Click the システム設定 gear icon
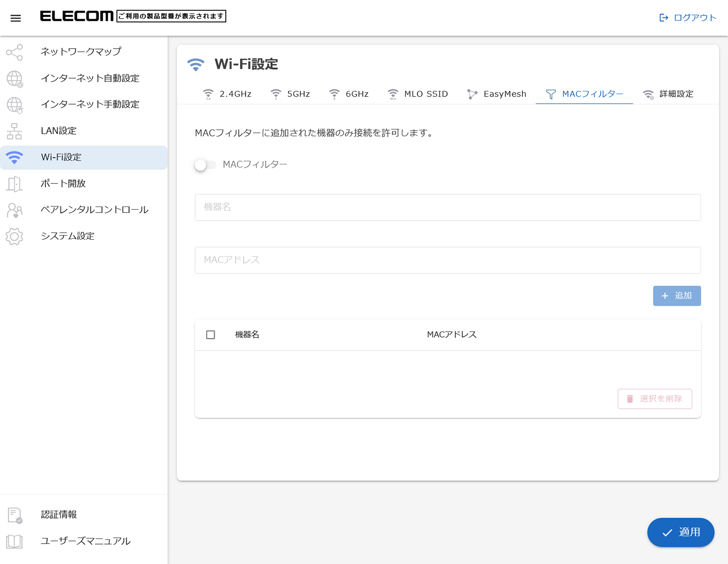Image resolution: width=728 pixels, height=564 pixels. click(15, 237)
